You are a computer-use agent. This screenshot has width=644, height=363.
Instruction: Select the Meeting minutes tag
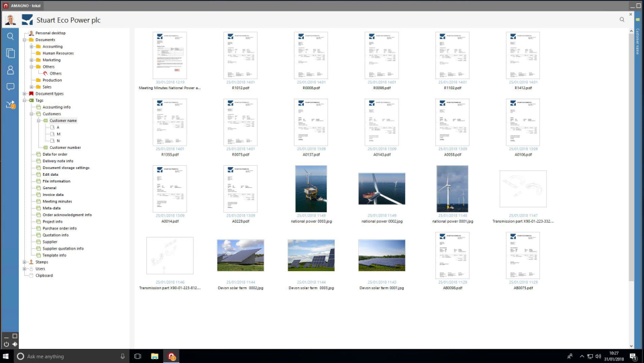(x=57, y=201)
